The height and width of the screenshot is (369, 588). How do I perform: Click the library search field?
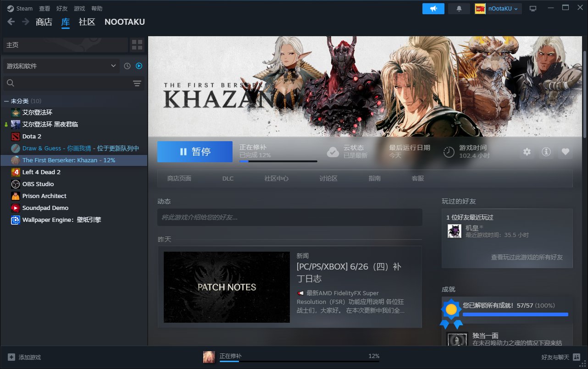[67, 83]
